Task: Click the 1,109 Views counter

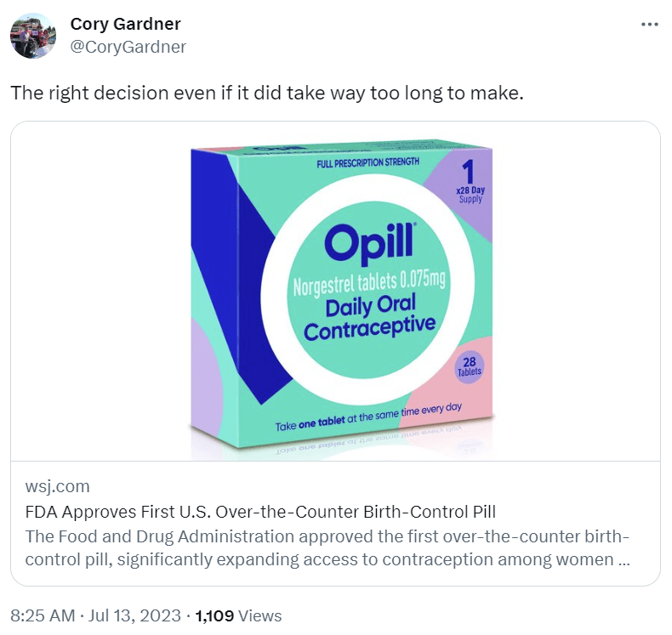Action: (238, 615)
